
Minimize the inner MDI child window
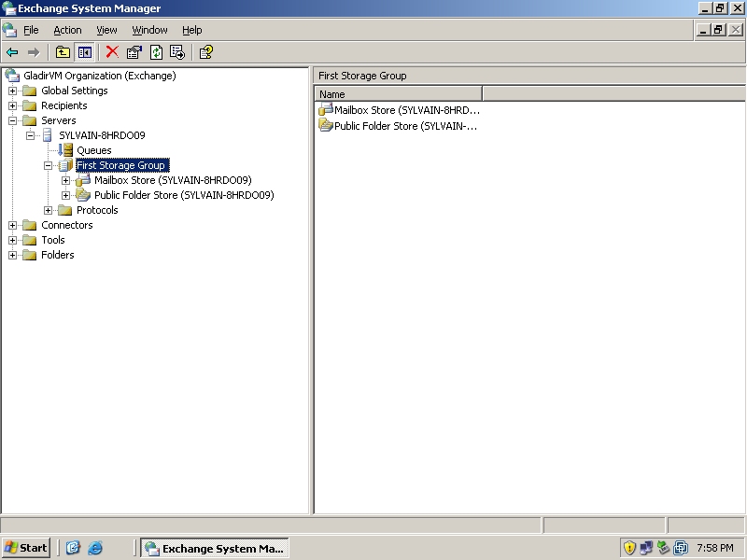pyautogui.click(x=703, y=30)
